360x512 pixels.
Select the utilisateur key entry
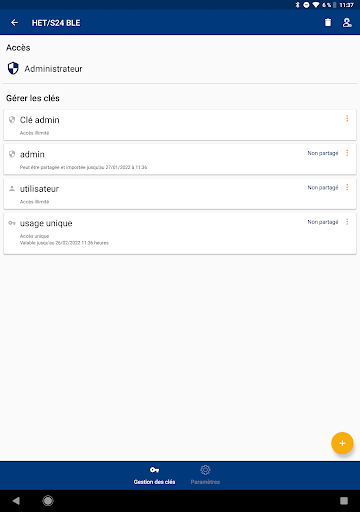click(180, 194)
